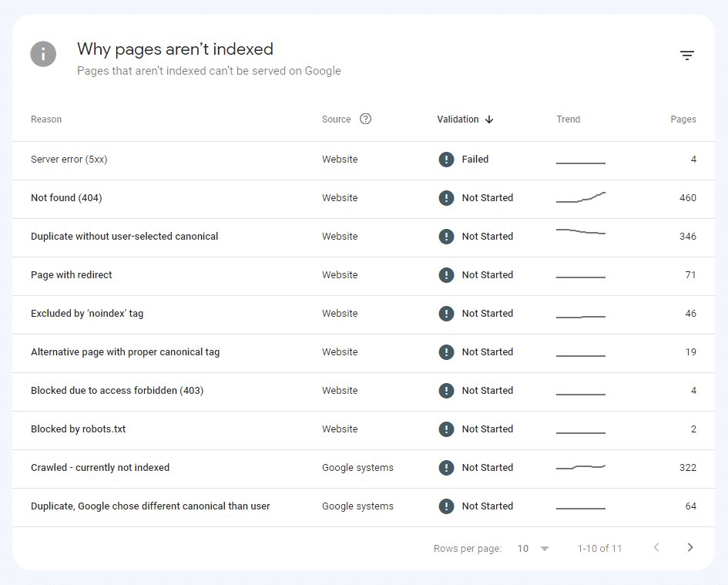Image resolution: width=728 pixels, height=585 pixels.
Task: Click the Validation sort arrow
Action: 489,119
